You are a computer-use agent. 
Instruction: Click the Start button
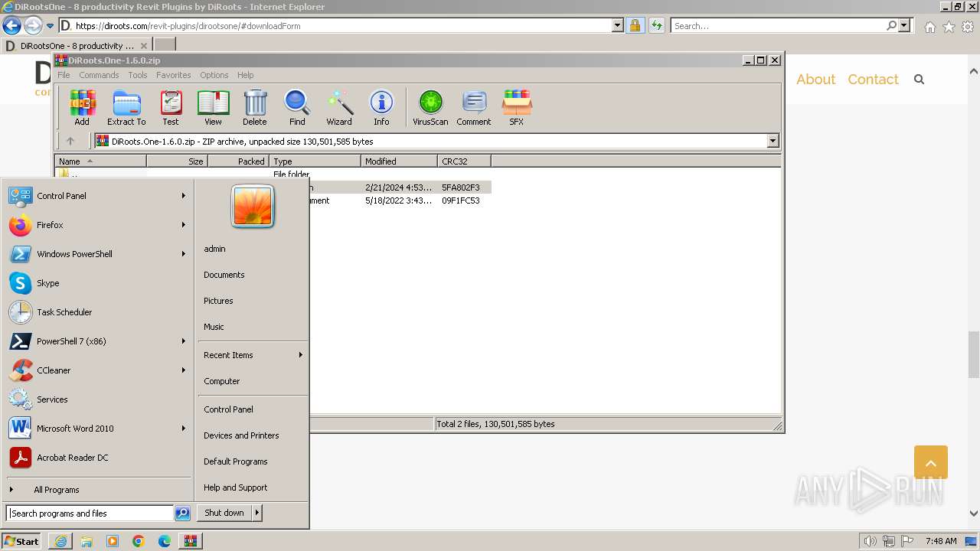21,541
